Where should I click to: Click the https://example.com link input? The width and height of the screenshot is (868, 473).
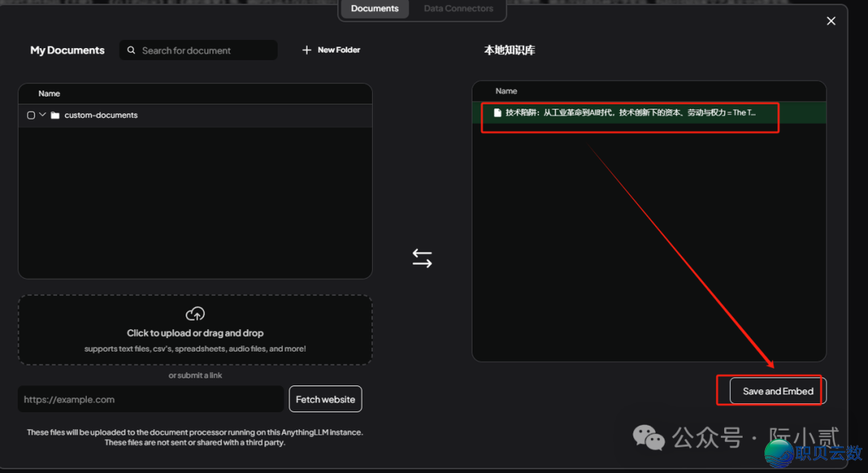(150, 399)
